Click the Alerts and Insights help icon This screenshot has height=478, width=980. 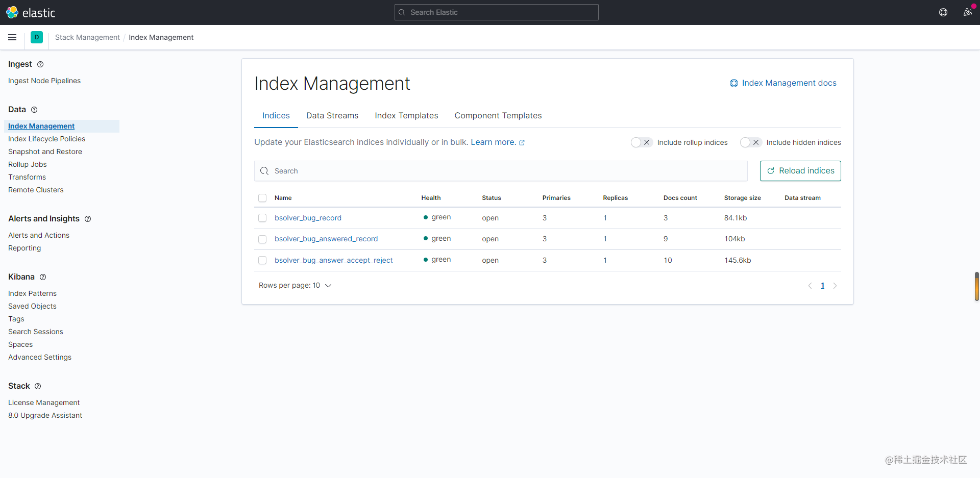[88, 219]
